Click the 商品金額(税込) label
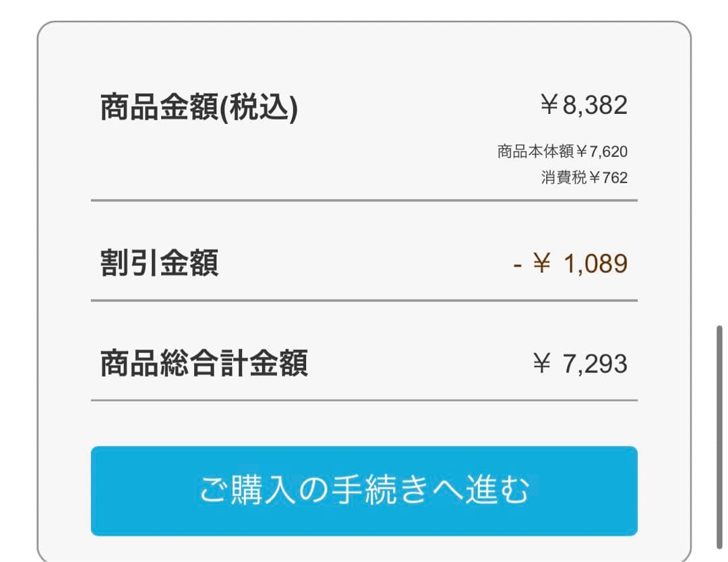728x562 pixels. point(199,108)
